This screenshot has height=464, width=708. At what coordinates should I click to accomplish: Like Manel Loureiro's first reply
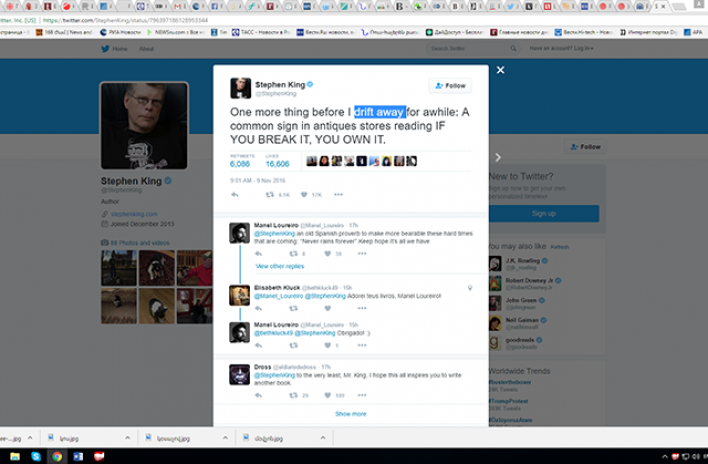(327, 253)
